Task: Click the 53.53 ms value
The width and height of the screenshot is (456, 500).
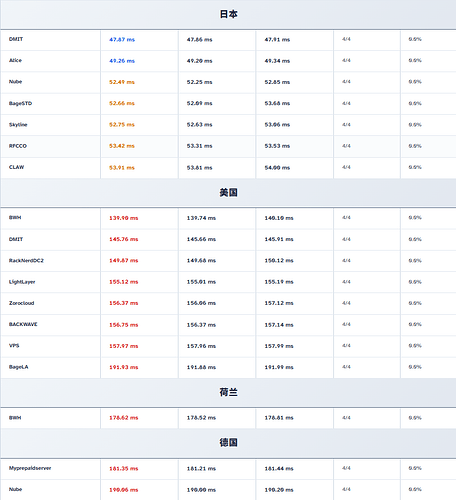Action: [x=277, y=146]
